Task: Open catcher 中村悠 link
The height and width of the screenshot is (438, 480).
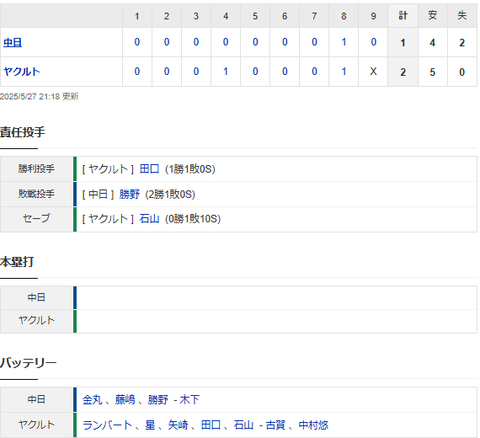Action: click(x=313, y=425)
